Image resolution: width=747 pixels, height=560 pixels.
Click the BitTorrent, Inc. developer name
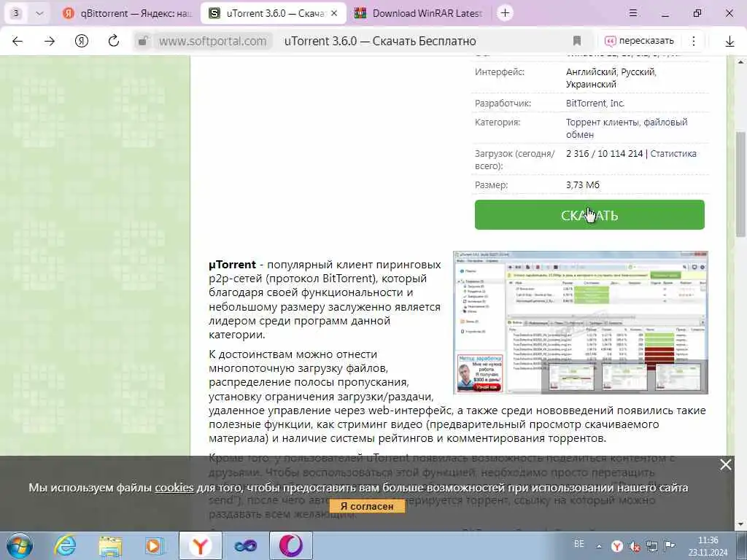595,103
